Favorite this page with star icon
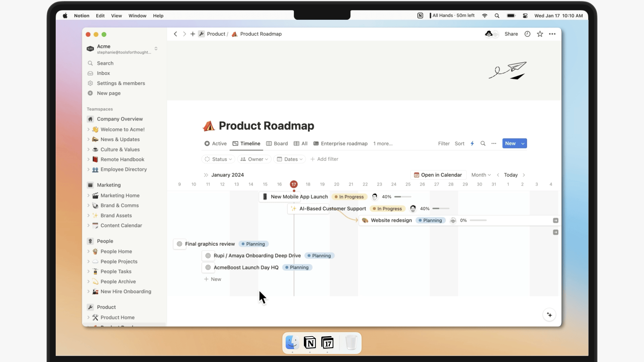 [540, 34]
